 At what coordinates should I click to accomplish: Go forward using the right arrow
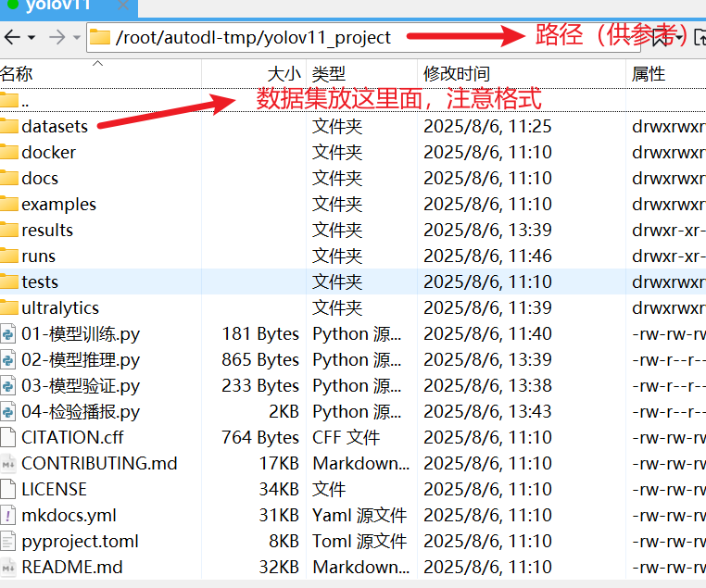click(x=57, y=37)
